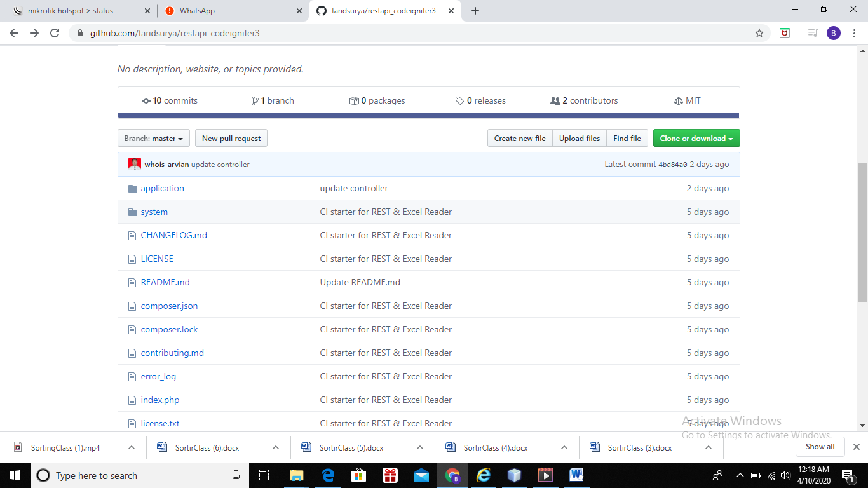Expand options for SortirClass (5).docx download

tap(420, 447)
